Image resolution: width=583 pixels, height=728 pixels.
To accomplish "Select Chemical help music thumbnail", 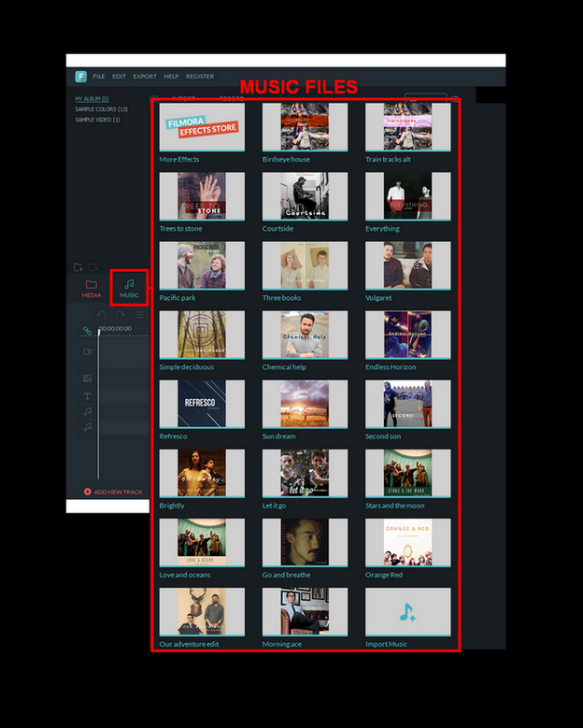I will tap(305, 335).
